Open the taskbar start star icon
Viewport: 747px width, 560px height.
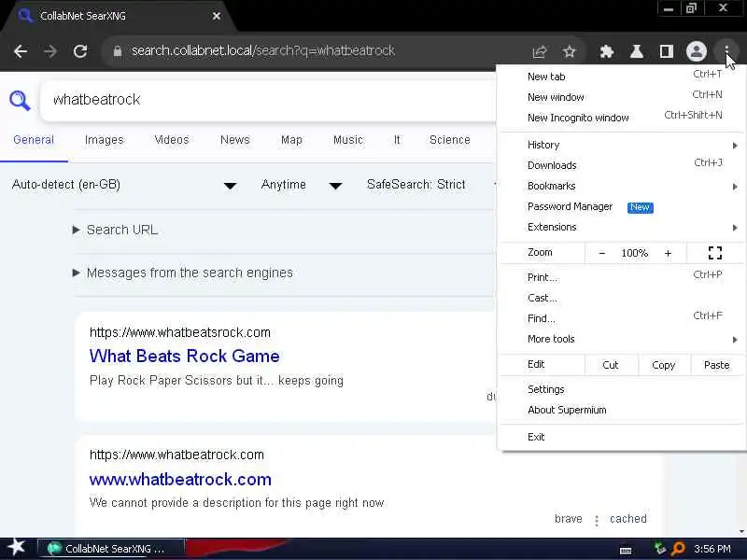point(17,548)
